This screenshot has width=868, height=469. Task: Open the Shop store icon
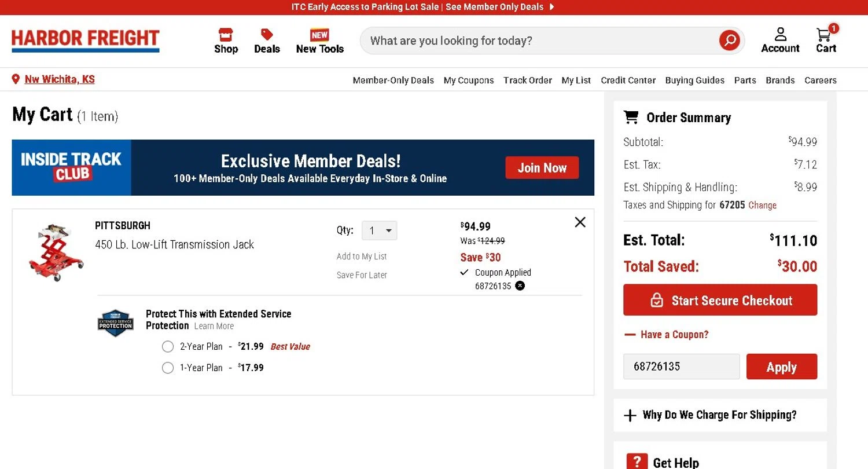pyautogui.click(x=226, y=35)
